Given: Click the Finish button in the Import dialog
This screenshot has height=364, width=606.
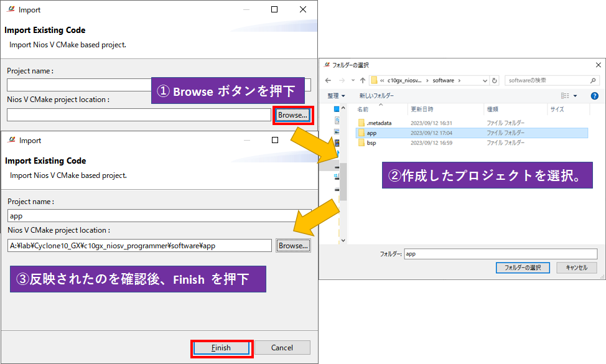Looking at the screenshot, I should click(x=221, y=348).
